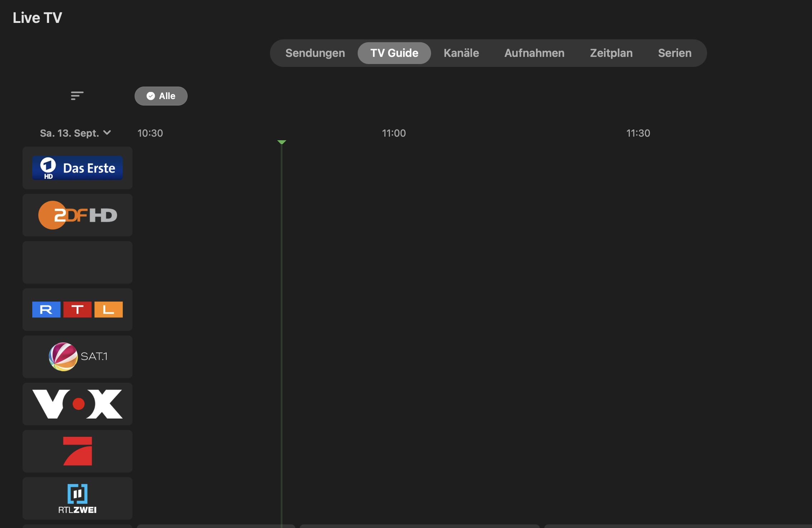812x528 pixels.
Task: Open the SAT.1 channel logo
Action: click(77, 357)
